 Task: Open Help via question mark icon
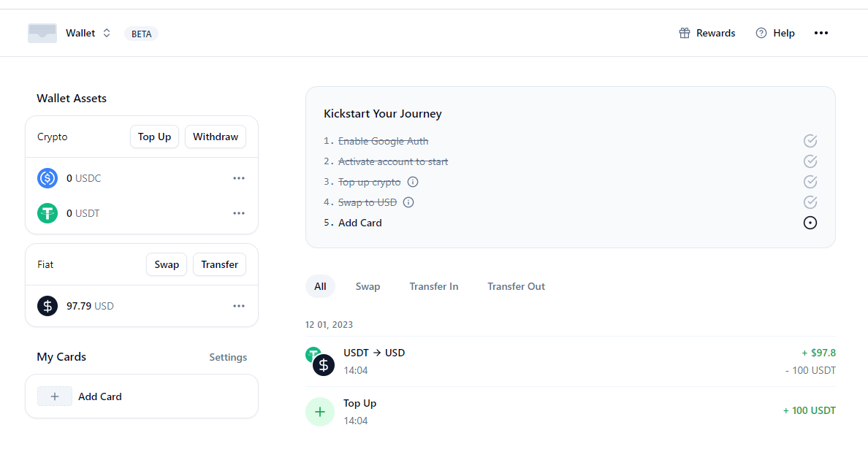point(761,33)
